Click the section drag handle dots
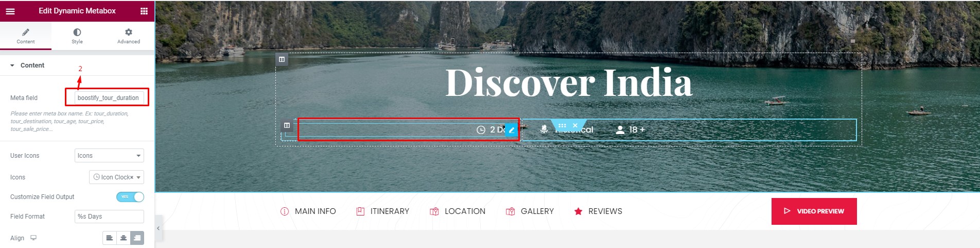 tap(562, 125)
